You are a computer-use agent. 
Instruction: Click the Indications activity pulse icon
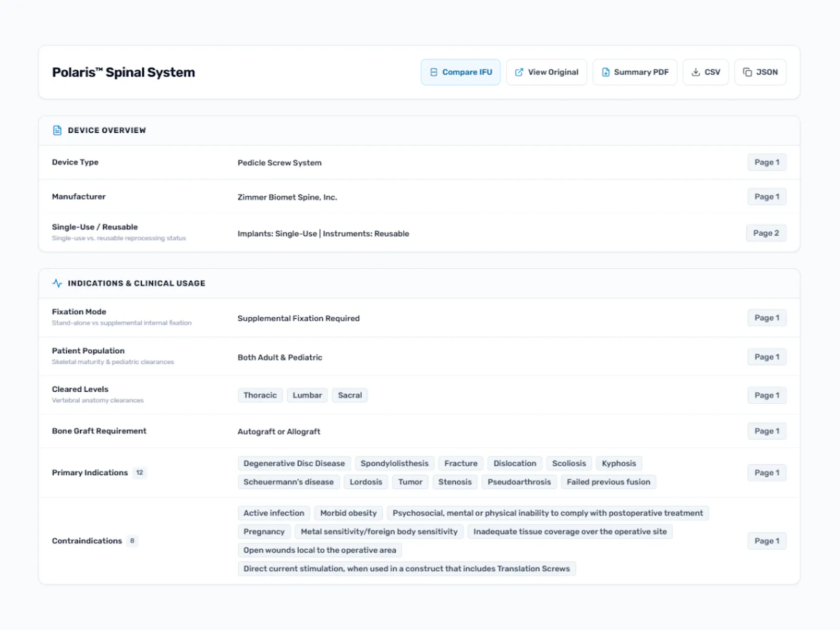(57, 283)
